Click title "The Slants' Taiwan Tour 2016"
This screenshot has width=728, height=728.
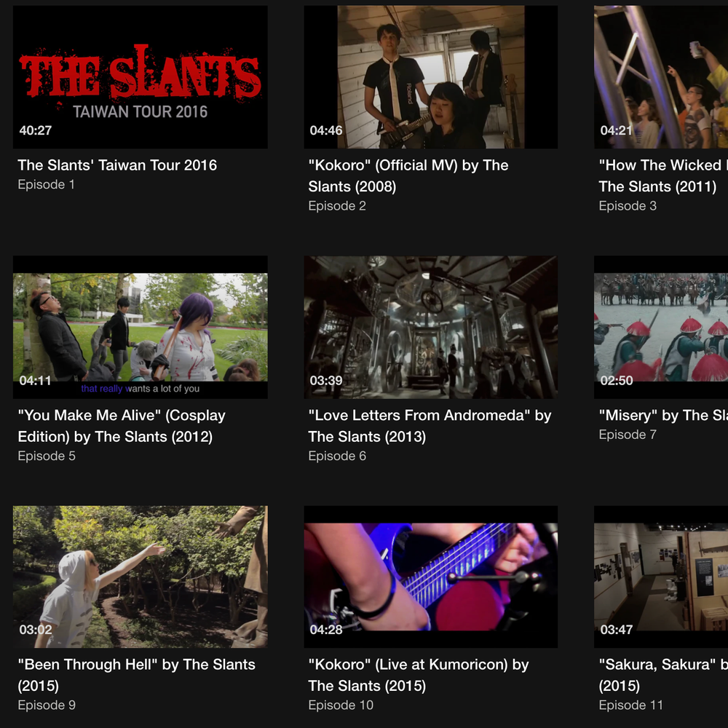pos(117,165)
